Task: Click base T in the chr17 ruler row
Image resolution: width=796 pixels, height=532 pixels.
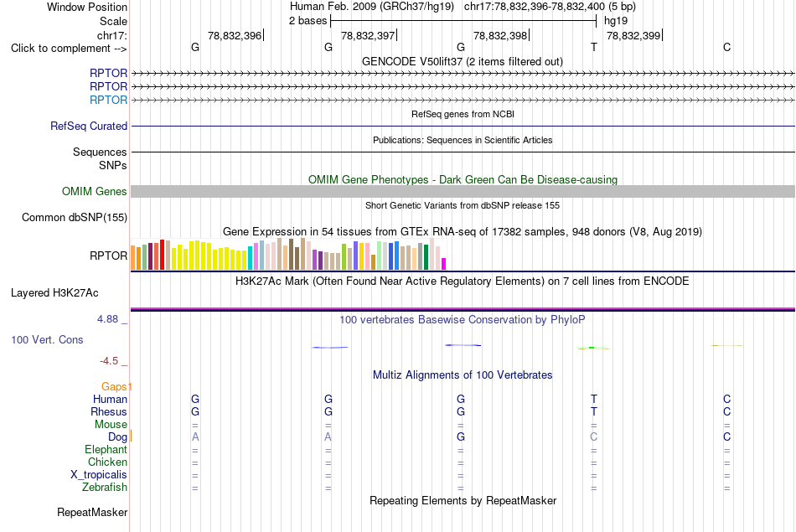Action: click(594, 48)
